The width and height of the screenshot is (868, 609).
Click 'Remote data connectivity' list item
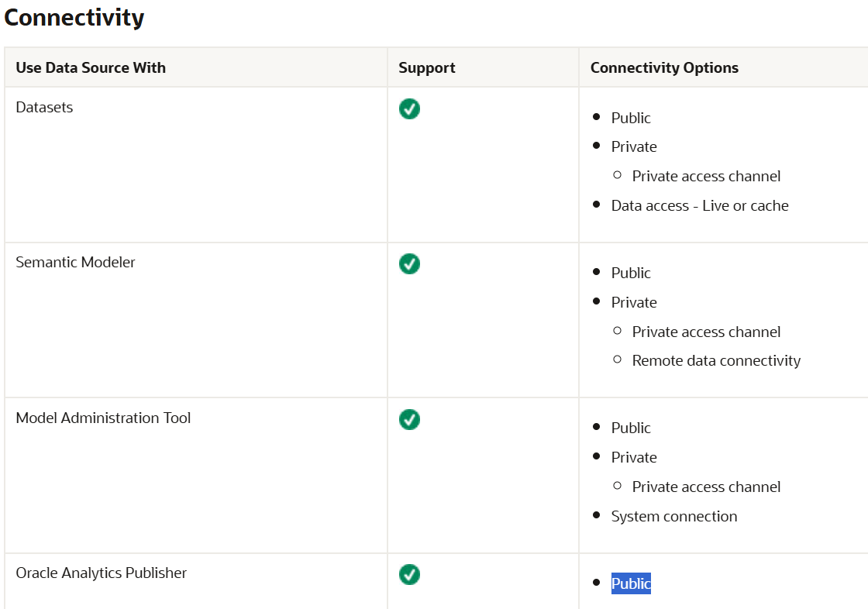click(716, 360)
